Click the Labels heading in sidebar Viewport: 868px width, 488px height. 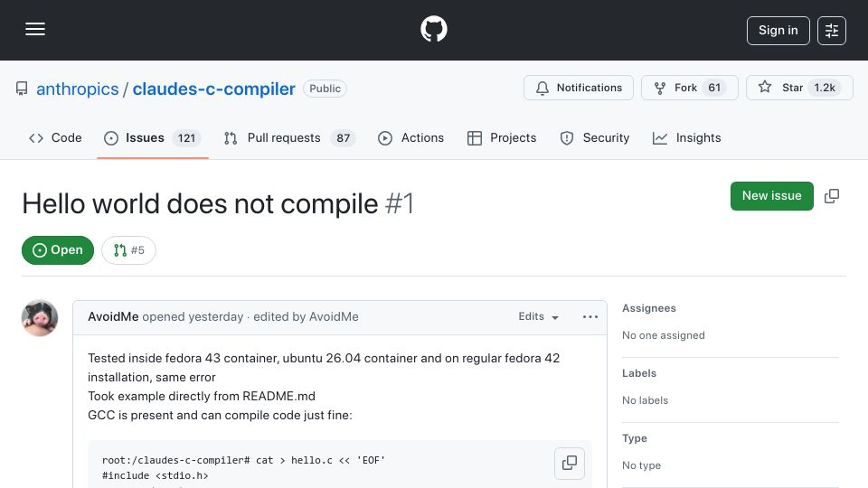tap(639, 373)
